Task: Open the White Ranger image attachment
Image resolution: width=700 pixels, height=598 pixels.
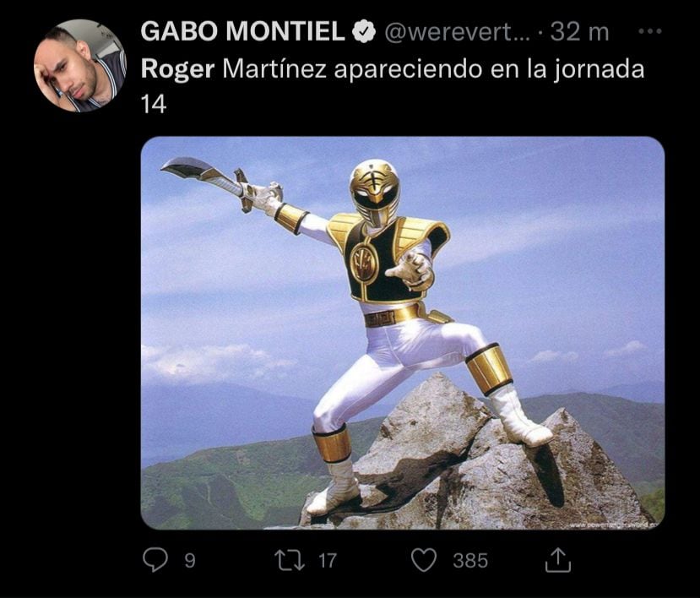Action: pyautogui.click(x=403, y=333)
